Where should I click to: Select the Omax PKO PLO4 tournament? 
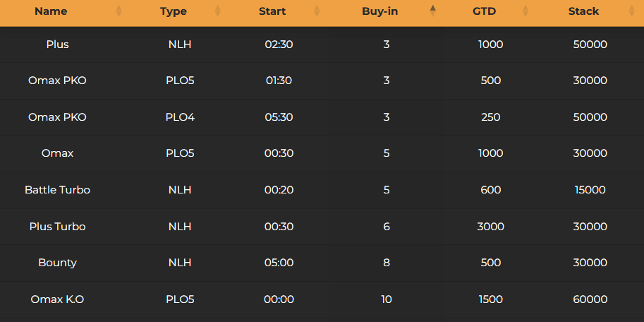(x=57, y=117)
